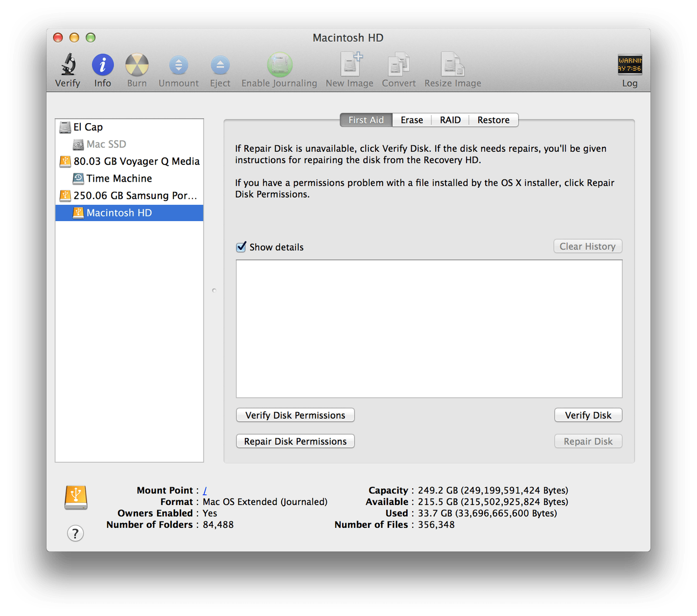Click the Time Machine volume icon

coord(78,178)
